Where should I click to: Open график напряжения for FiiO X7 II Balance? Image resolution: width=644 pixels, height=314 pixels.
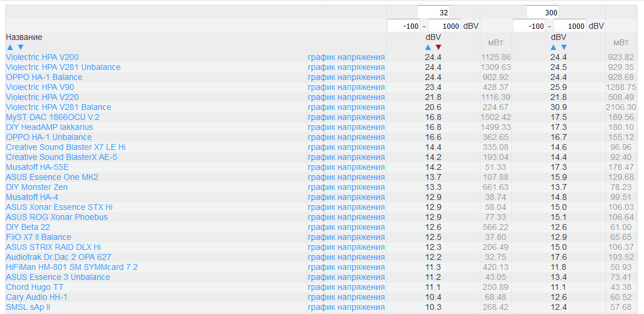pos(346,237)
